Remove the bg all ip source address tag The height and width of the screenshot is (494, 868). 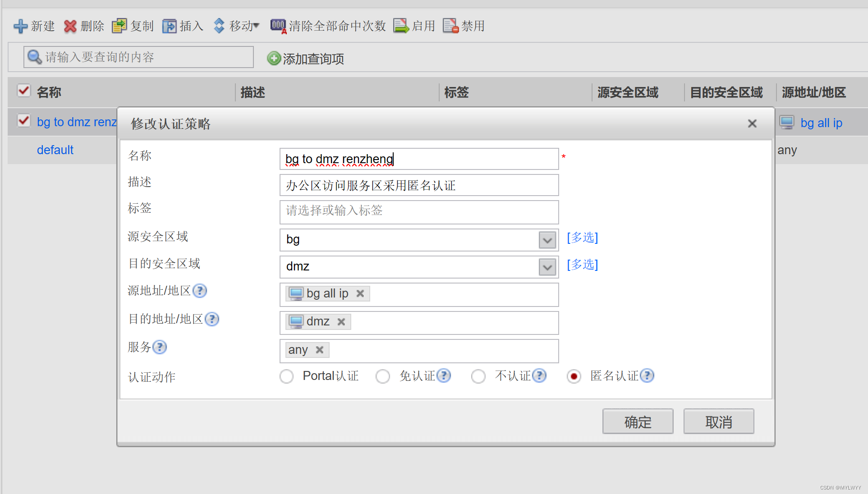click(x=360, y=293)
